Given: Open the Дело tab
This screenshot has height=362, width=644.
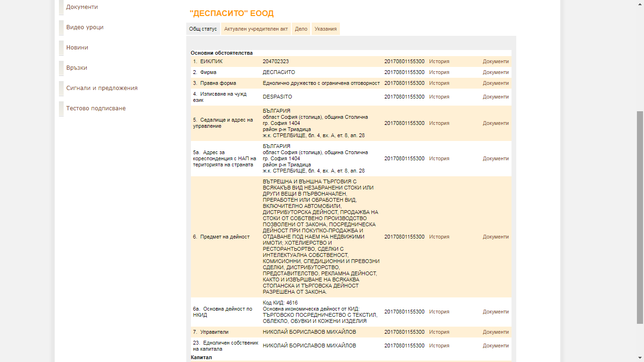Looking at the screenshot, I should pyautogui.click(x=301, y=29).
